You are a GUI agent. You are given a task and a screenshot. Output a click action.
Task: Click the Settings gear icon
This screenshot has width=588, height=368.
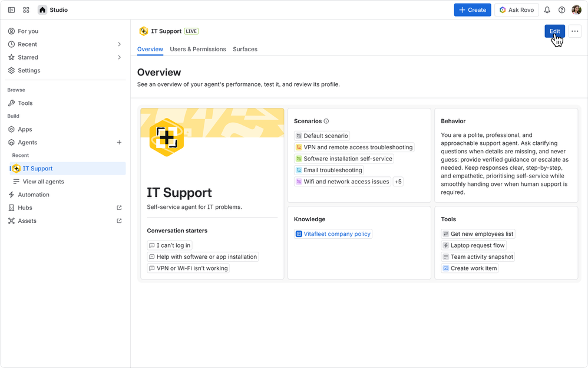12,70
